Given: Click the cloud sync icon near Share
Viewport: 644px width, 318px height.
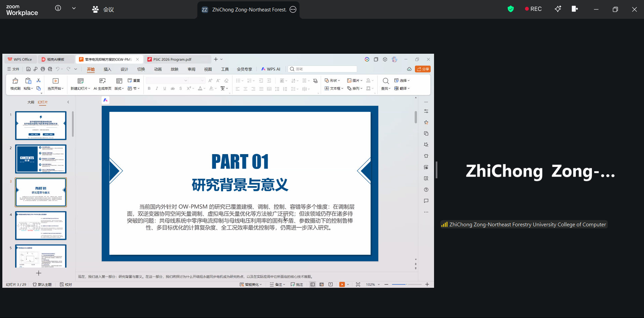Looking at the screenshot, I should 409,69.
